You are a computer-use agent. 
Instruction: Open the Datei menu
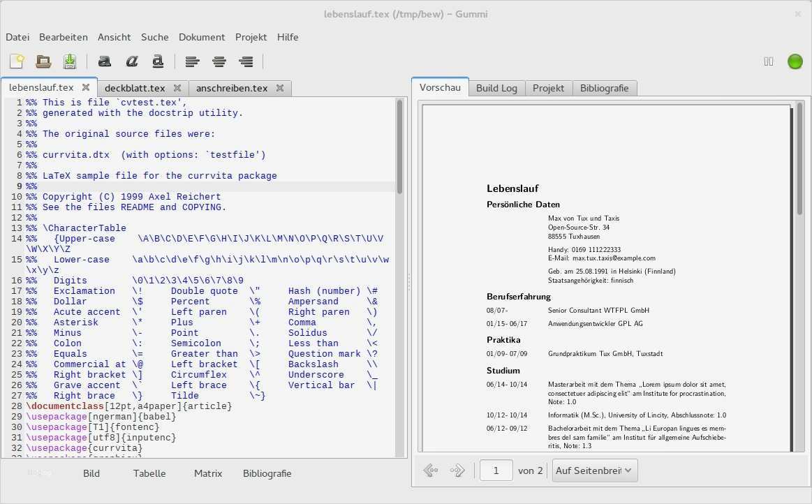(17, 37)
